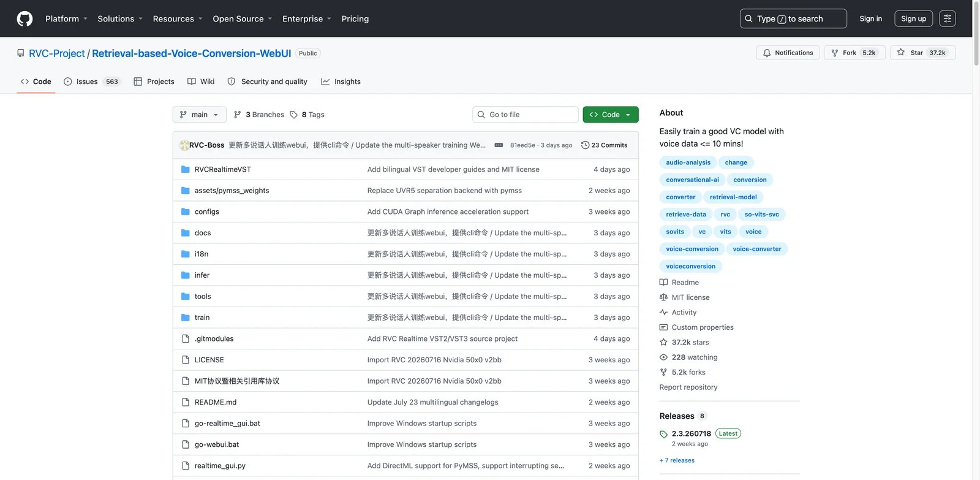Click the go-realtime_gui.bat file icon
Screen dimensions: 980x480
(186, 423)
